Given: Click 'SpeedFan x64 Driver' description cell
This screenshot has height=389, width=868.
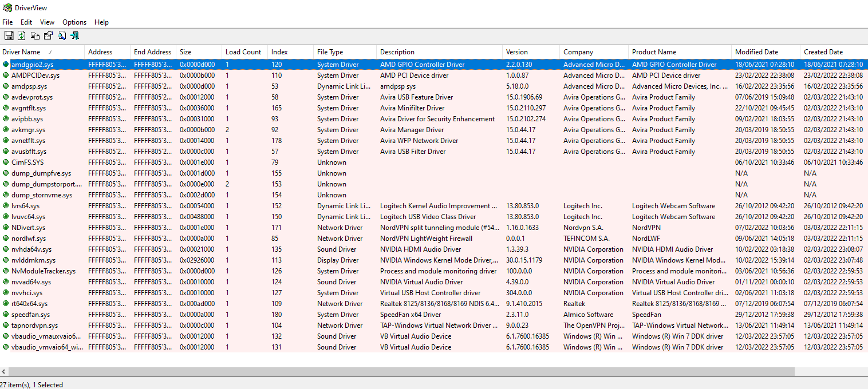Looking at the screenshot, I should 411,315.
